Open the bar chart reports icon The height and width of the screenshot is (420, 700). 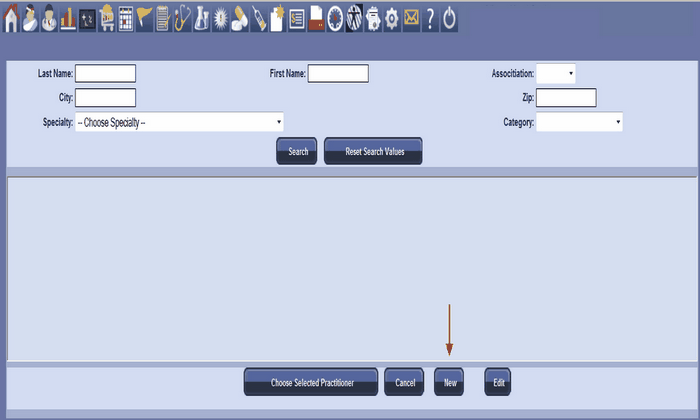pos(68,19)
